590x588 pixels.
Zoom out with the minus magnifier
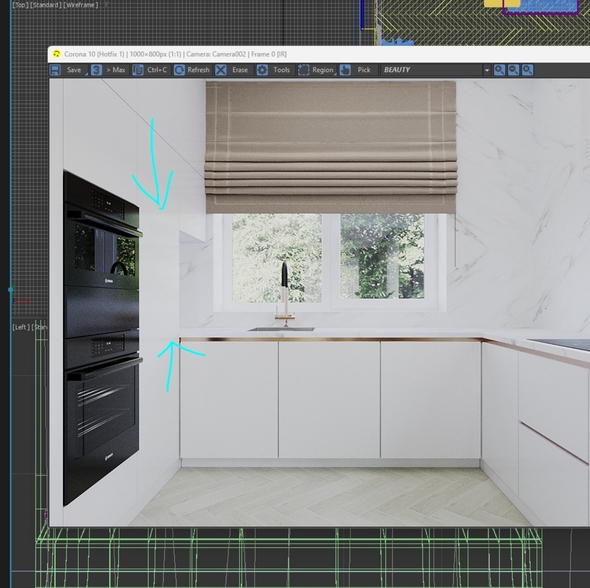pos(513,70)
